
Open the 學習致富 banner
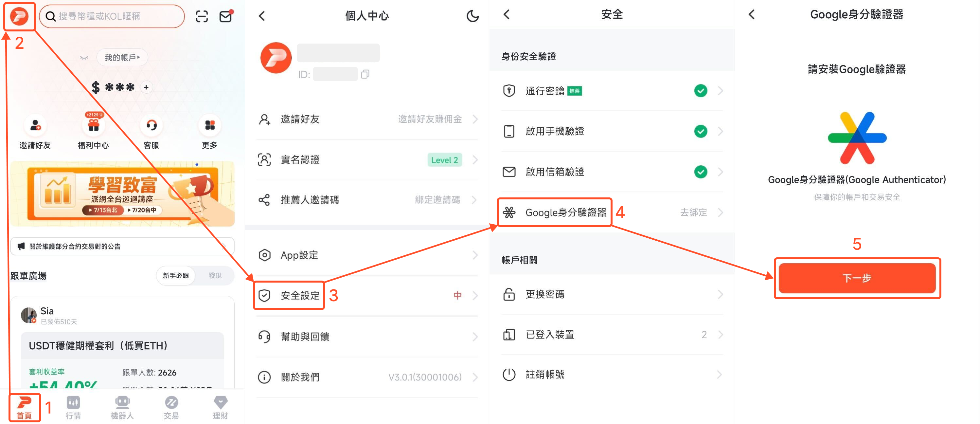click(122, 194)
